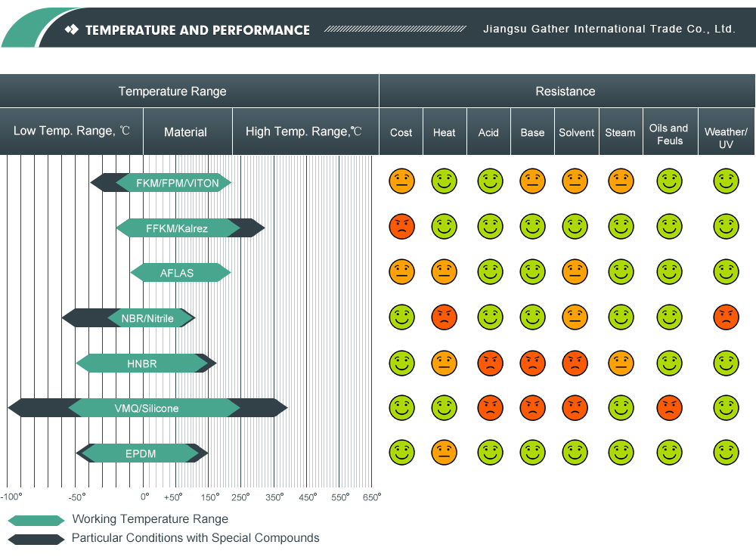The image size is (756, 560).
Task: Click the NBR/Nitrile Weather/UV angry face
Action: pos(726,317)
